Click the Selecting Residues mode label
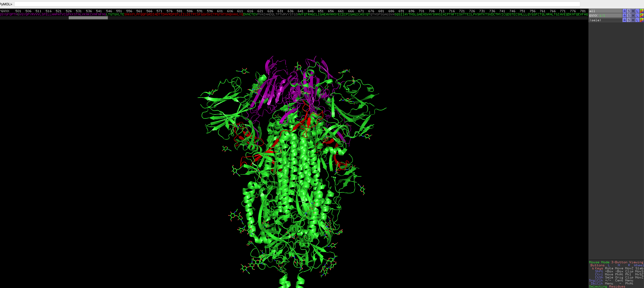Viewport: 644px width, 288px height. [607, 286]
